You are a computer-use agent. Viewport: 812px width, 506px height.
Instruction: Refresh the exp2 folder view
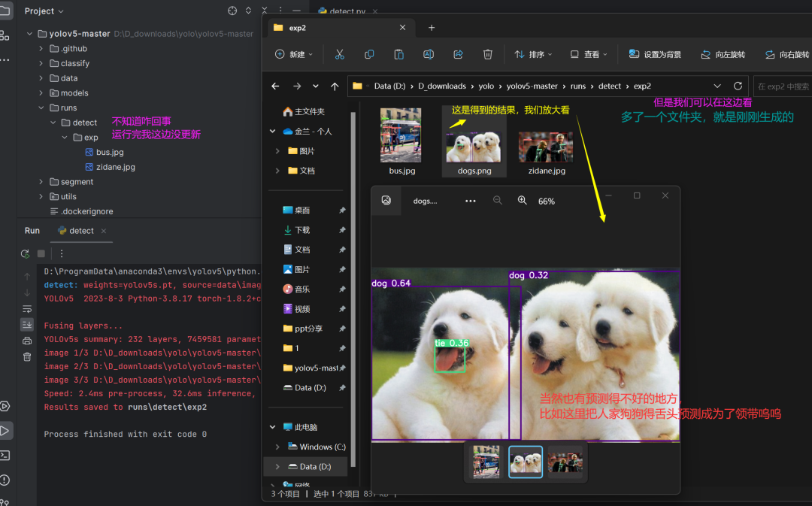coord(738,86)
